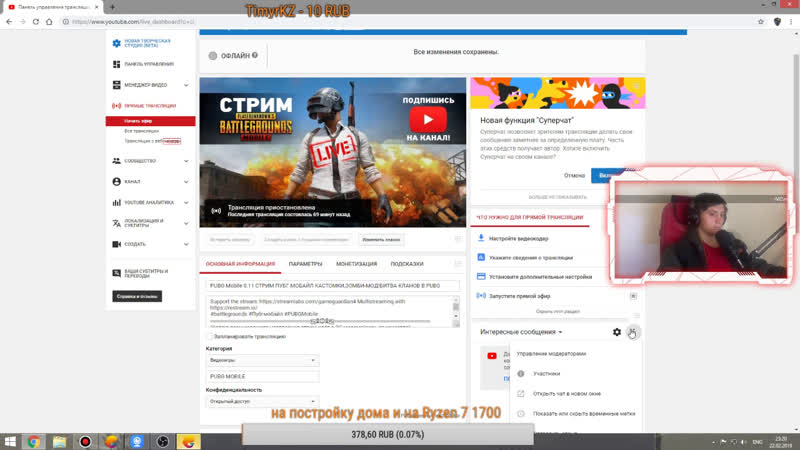Switch to Монетизация tab

click(356, 264)
